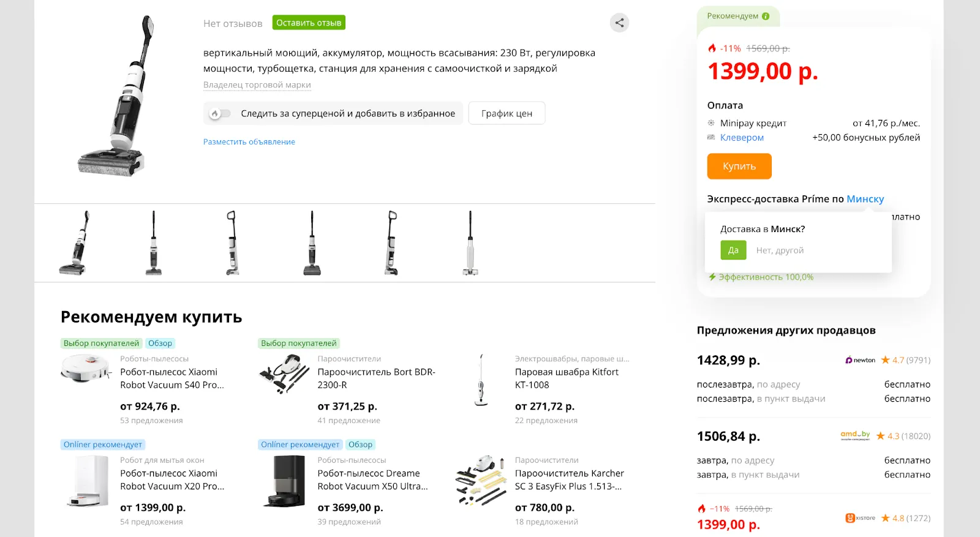
Task: Click the share icon near the reviews
Action: point(619,23)
